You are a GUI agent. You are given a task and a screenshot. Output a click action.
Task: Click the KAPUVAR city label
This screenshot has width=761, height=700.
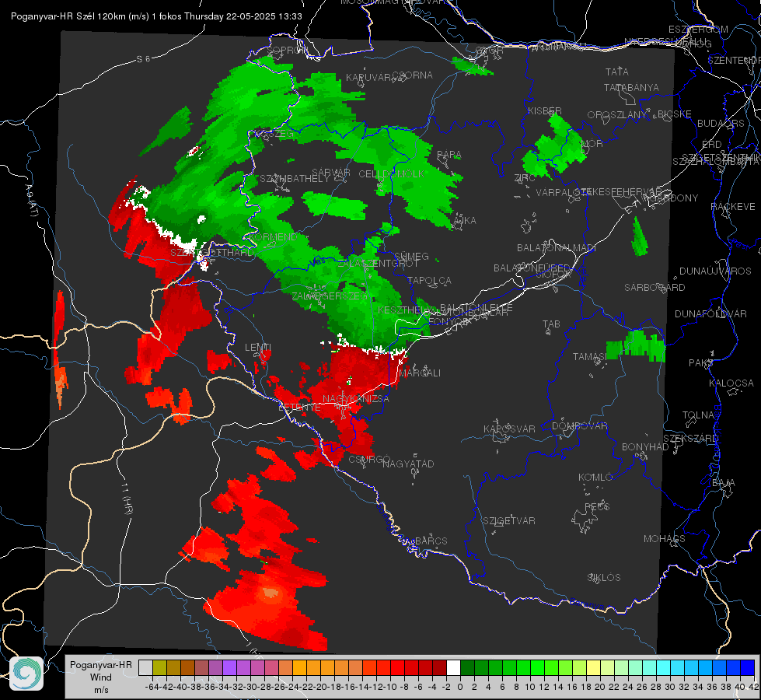(x=369, y=78)
